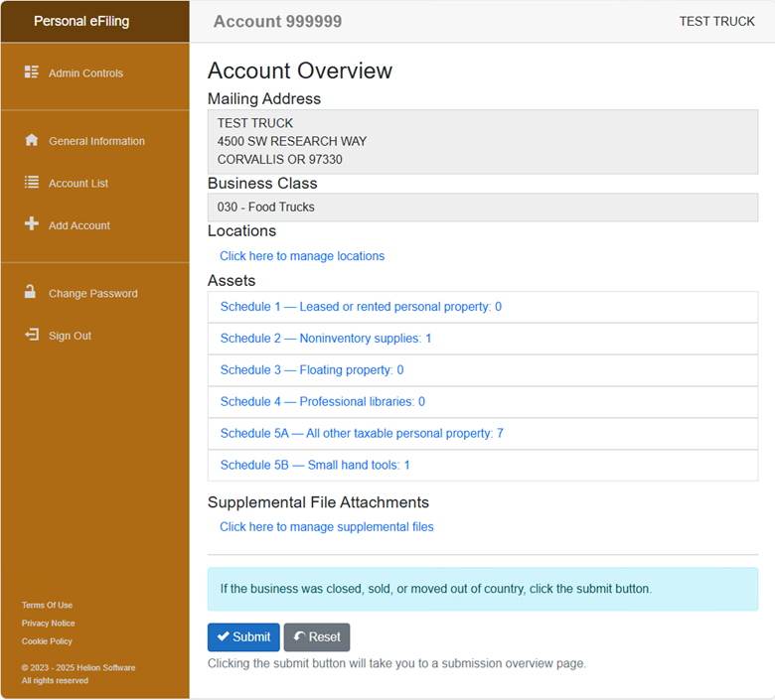This screenshot has width=775, height=700.
Task: Open manage supplemental files link
Action: click(x=327, y=527)
